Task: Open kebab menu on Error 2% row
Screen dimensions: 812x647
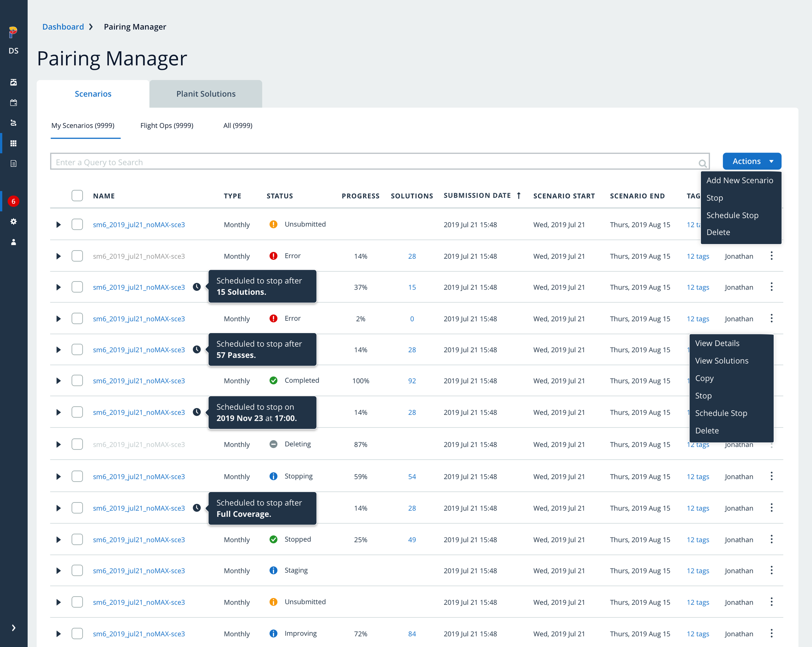Action: point(771,318)
